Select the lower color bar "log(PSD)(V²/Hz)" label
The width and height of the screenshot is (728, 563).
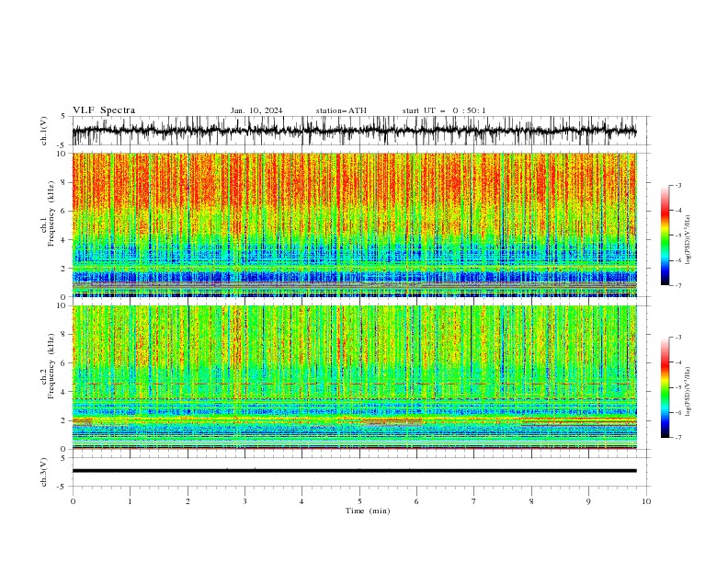pos(688,392)
